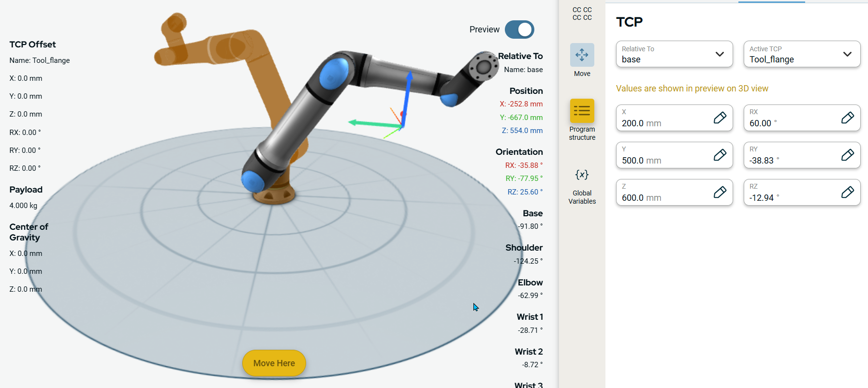The height and width of the screenshot is (388, 868).
Task: Open Global Variables curly-brace icon
Action: pyautogui.click(x=582, y=175)
